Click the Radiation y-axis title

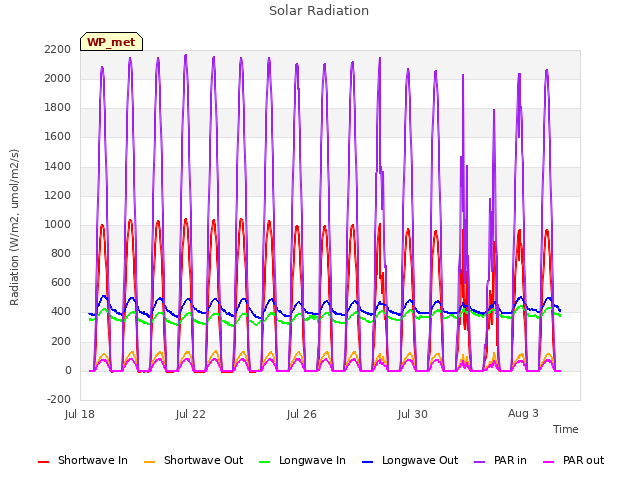[x=14, y=227]
